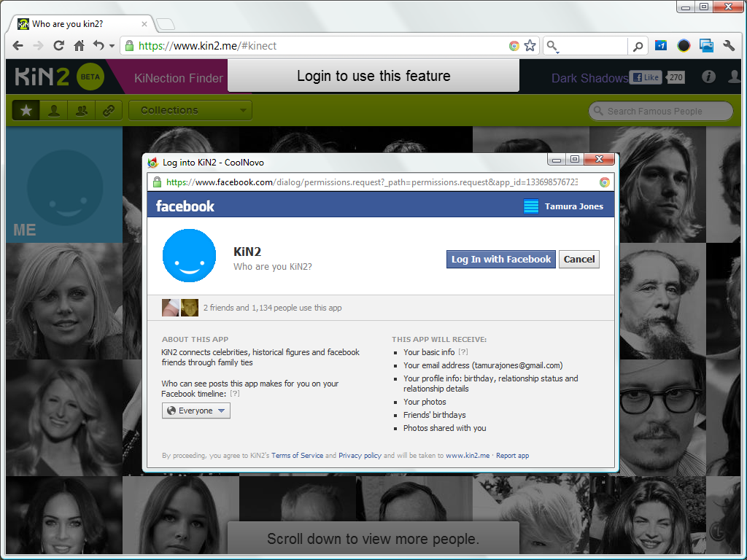This screenshot has width=747, height=560.
Task: Select the starred favorites filter in KiN2 toolbar
Action: pyautogui.click(x=26, y=110)
